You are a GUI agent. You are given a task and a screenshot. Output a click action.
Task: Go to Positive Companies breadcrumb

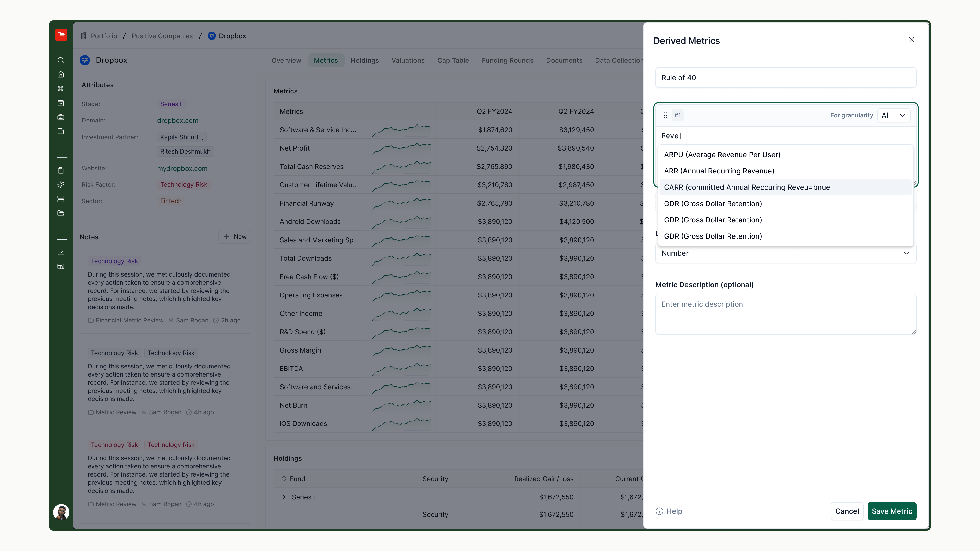pyautogui.click(x=162, y=36)
